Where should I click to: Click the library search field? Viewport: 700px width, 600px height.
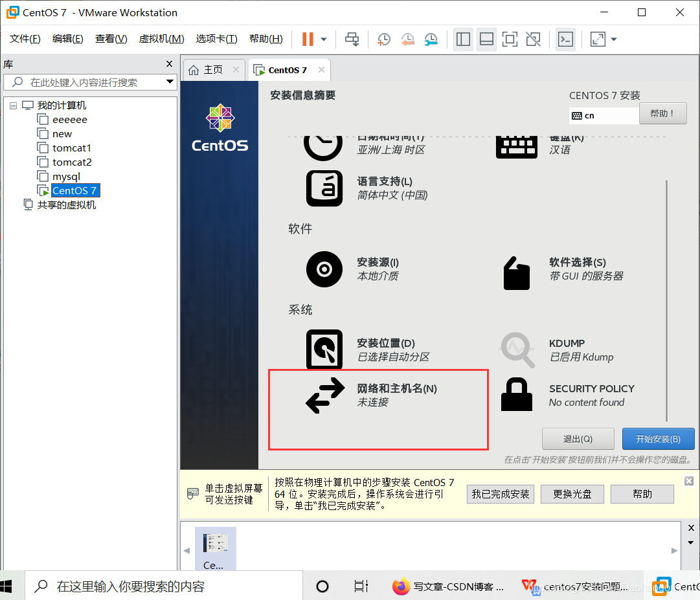(89, 82)
